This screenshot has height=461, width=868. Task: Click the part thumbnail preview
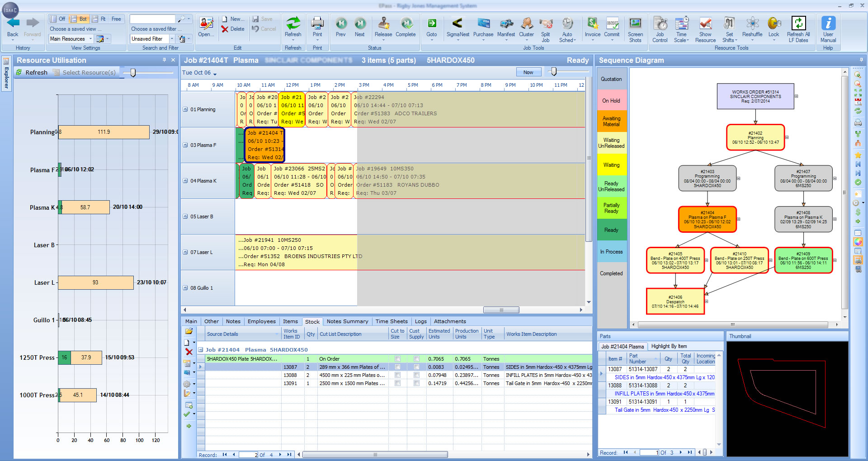point(788,398)
